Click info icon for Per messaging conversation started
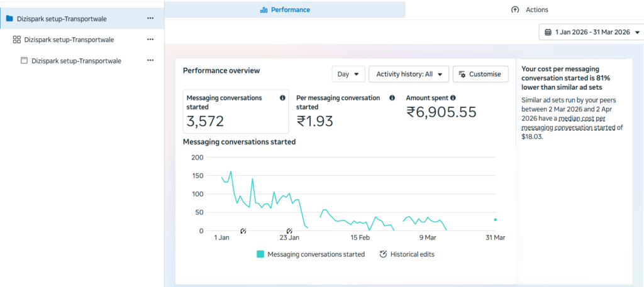This screenshot has height=287, width=644. tap(392, 98)
